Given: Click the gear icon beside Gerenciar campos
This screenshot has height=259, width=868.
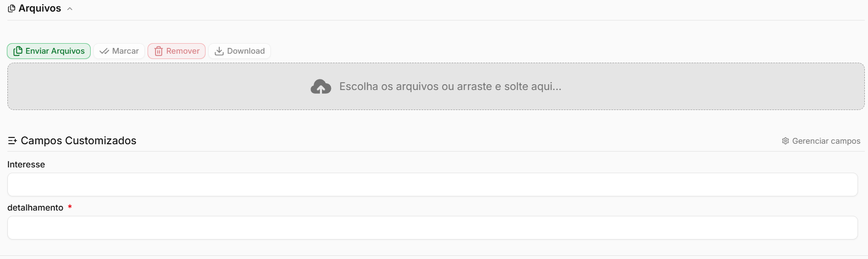Looking at the screenshot, I should click(785, 141).
